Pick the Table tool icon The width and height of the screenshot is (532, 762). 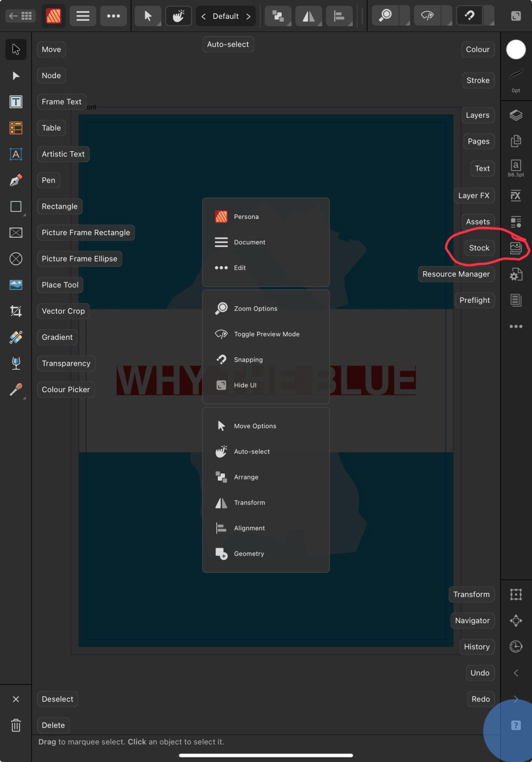click(16, 128)
